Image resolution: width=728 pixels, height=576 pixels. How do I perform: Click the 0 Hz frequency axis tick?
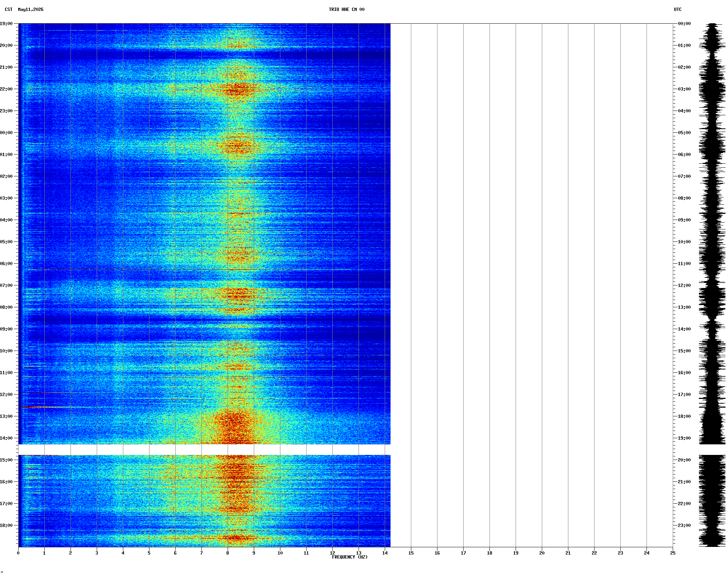point(18,553)
